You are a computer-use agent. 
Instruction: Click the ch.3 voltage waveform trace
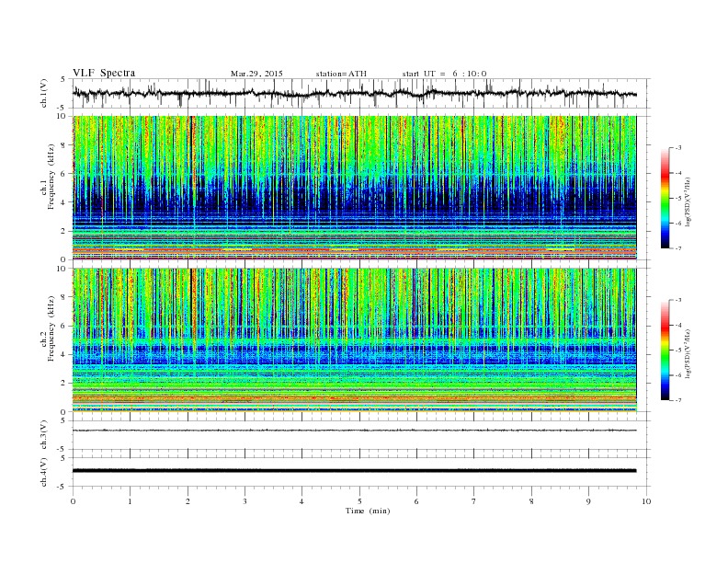coord(355,431)
